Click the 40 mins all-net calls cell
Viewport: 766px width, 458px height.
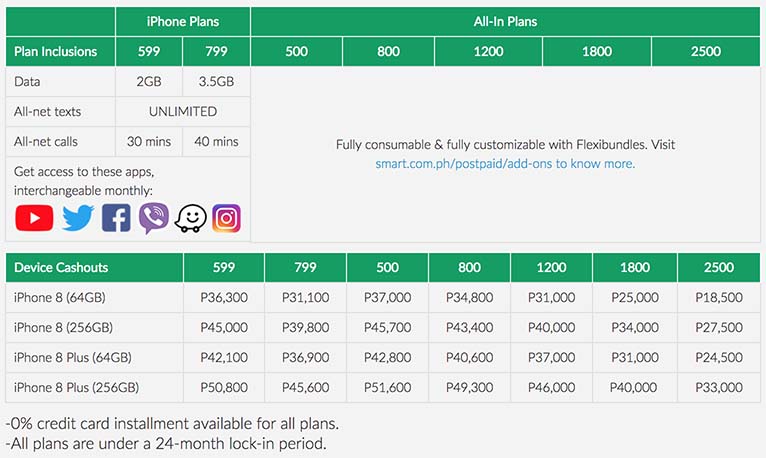pos(216,142)
